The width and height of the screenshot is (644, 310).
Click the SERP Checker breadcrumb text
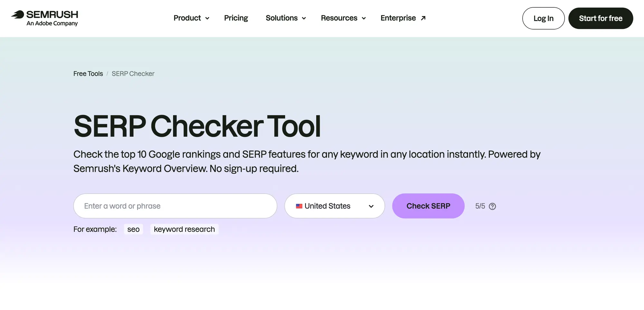coord(133,74)
